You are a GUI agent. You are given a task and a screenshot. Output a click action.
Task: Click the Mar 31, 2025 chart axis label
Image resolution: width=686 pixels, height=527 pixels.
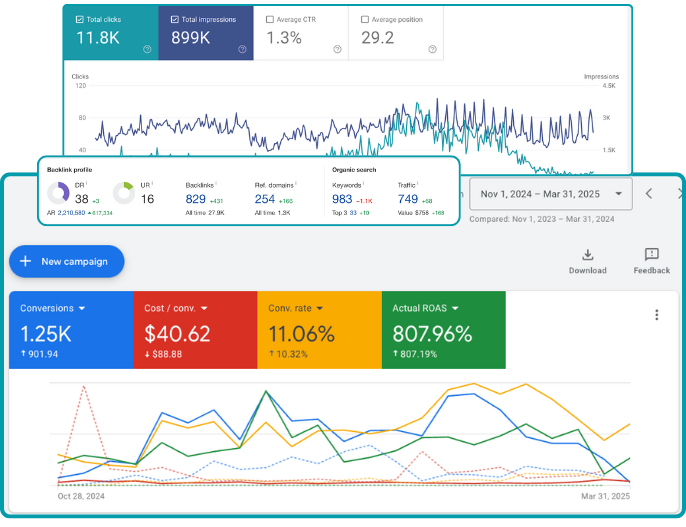point(606,496)
